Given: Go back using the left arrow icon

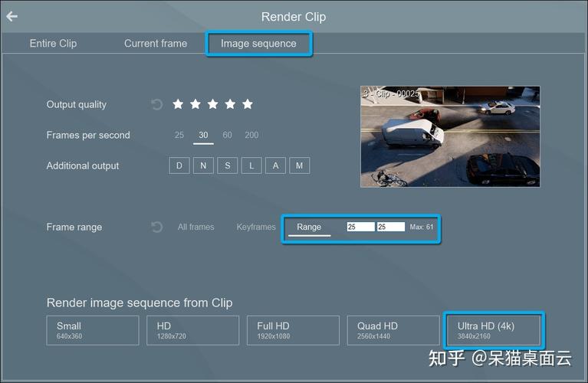Looking at the screenshot, I should (x=12, y=17).
